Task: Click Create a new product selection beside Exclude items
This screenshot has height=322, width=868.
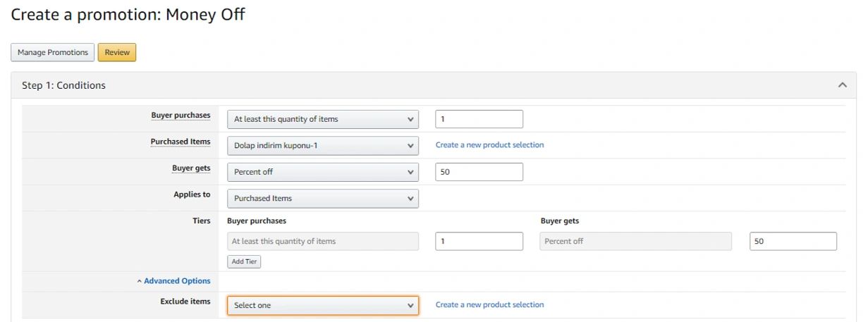Action: point(489,305)
